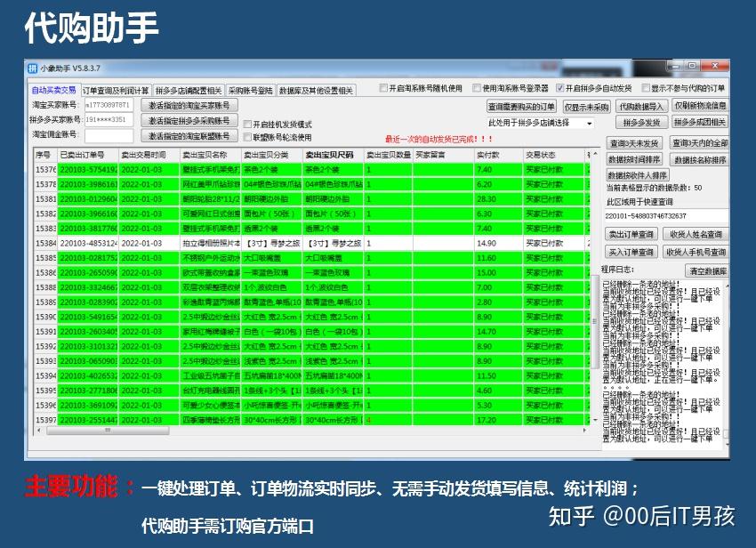Uncheck 开启拼多多自动发货 option

pos(559,88)
